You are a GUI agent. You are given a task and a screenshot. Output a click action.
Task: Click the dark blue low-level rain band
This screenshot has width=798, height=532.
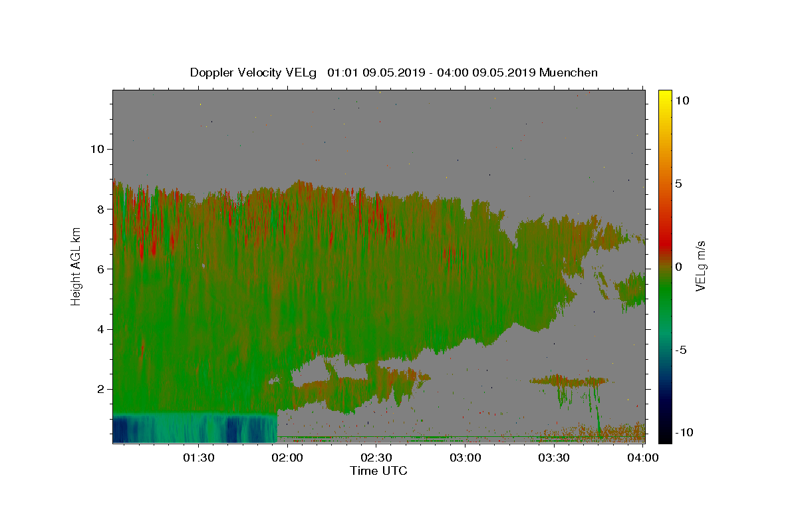tap(194, 429)
